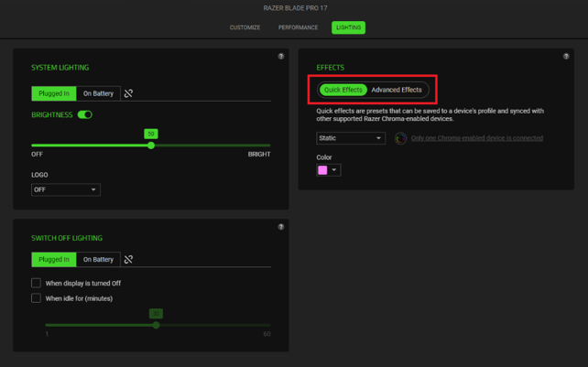Open the color picker dropdown arrow

click(x=334, y=170)
